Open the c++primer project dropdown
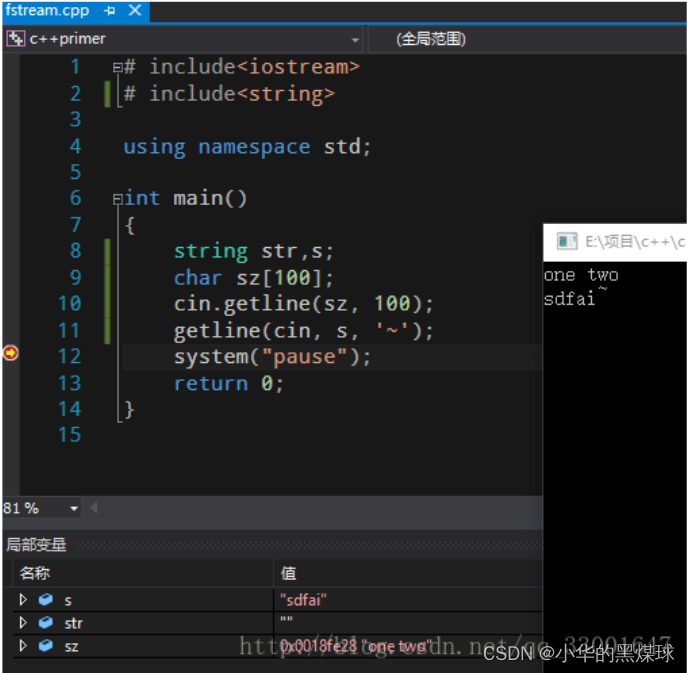The width and height of the screenshot is (691, 673). (355, 40)
